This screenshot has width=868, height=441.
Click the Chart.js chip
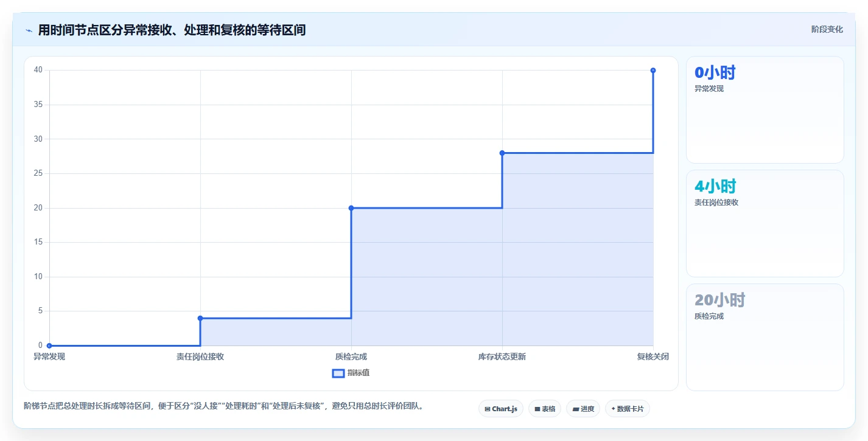501,409
